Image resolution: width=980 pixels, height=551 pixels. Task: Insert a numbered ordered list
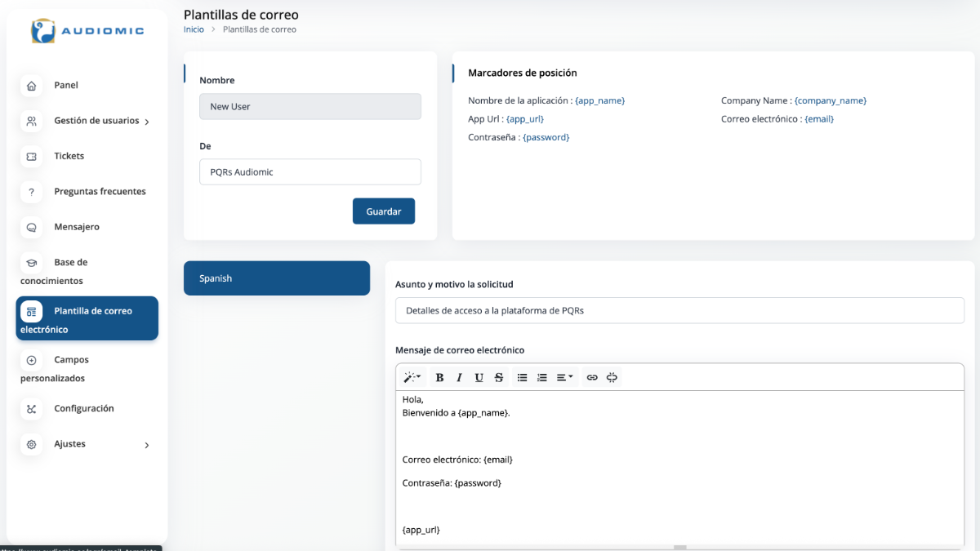542,377
